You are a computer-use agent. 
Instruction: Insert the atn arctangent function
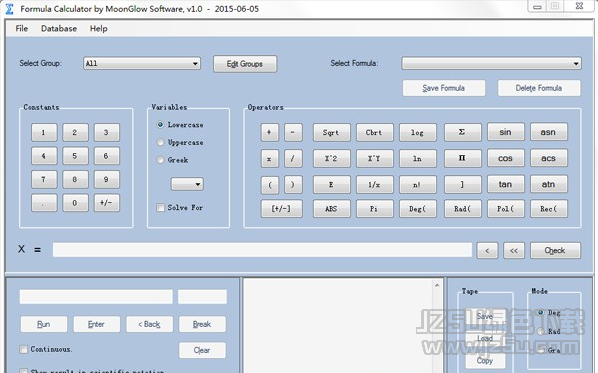pos(548,184)
